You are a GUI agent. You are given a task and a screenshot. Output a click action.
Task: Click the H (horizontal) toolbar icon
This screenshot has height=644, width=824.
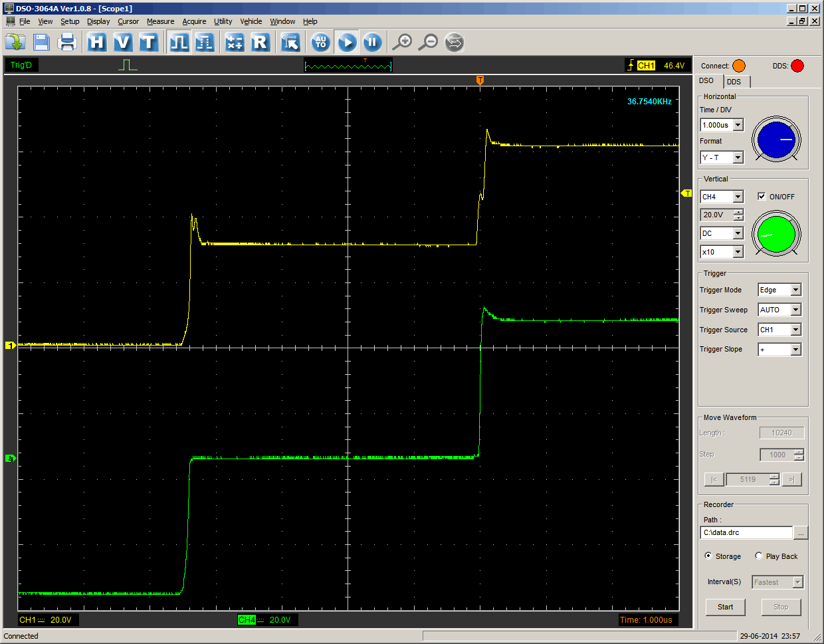point(97,43)
